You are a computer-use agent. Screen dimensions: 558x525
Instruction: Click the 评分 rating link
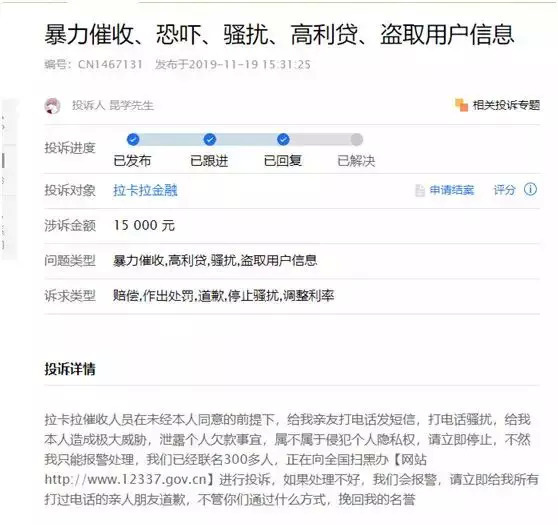504,190
